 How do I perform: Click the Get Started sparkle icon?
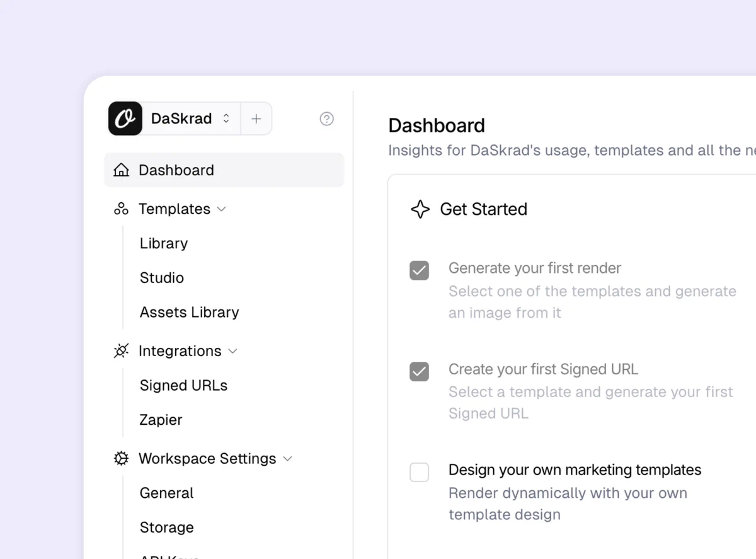[420, 209]
